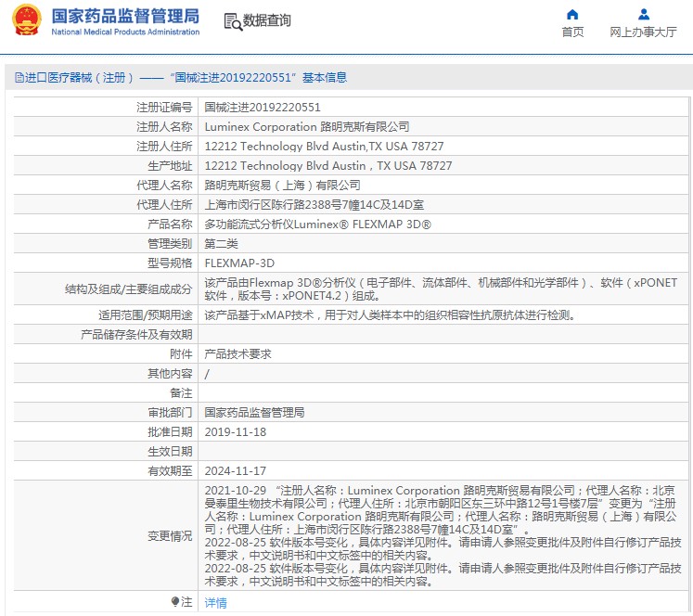The image size is (693, 616).
Task: Click the 注册人住所 address value
Action: [324, 147]
